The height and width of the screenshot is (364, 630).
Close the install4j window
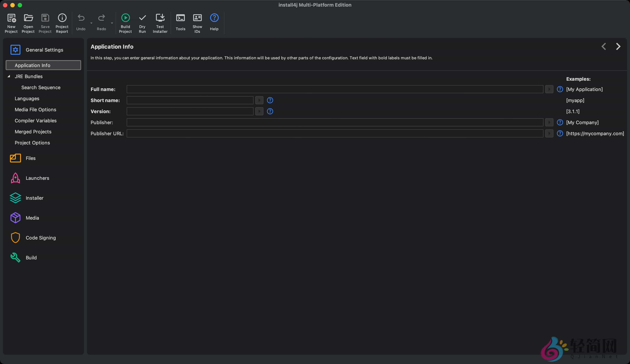point(5,5)
